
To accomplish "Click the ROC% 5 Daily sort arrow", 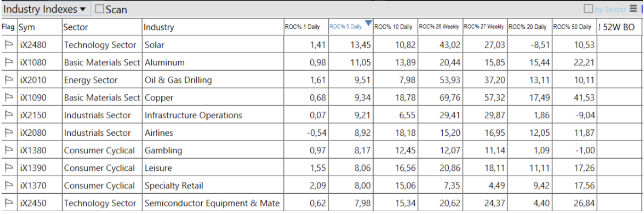I will (367, 23).
